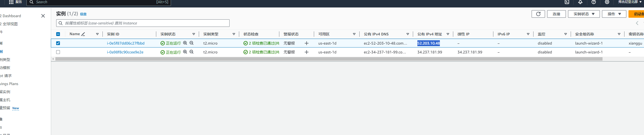The width and height of the screenshot is (644, 135).
Task: Sort by 安全组名称 column arrow
Action: pyautogui.click(x=619, y=34)
